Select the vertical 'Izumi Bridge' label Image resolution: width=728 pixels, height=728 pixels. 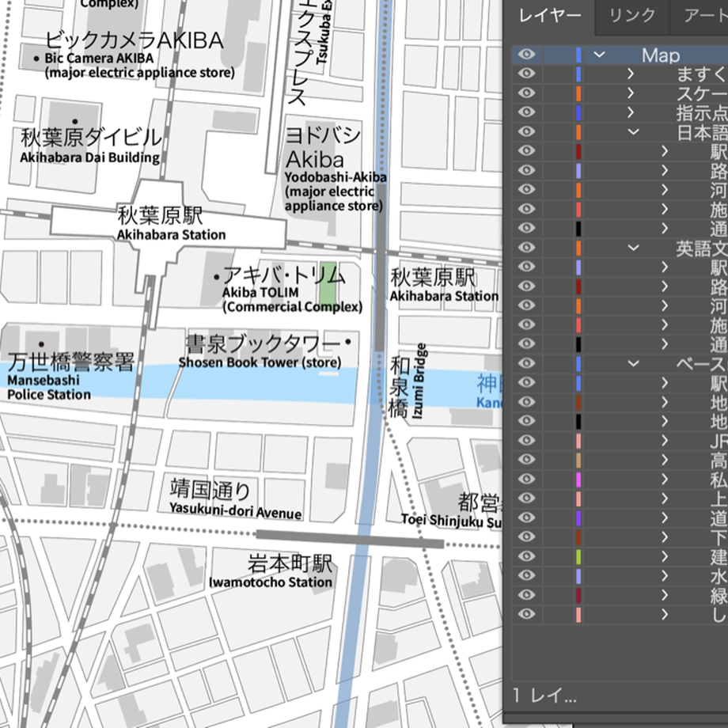pyautogui.click(x=419, y=381)
